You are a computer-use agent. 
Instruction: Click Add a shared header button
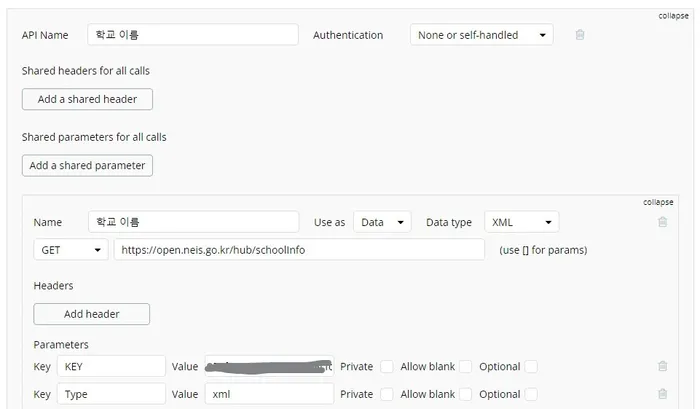pos(87,99)
